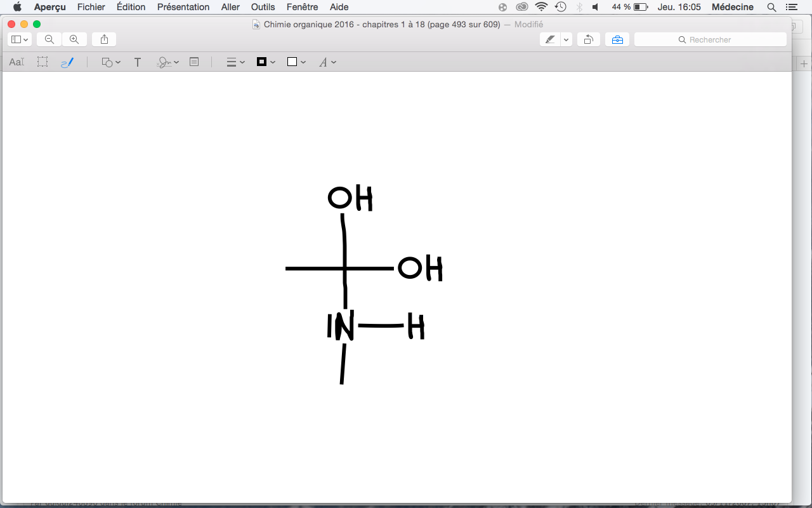The height and width of the screenshot is (508, 812).
Task: Open the line style thickness menu
Action: 236,62
